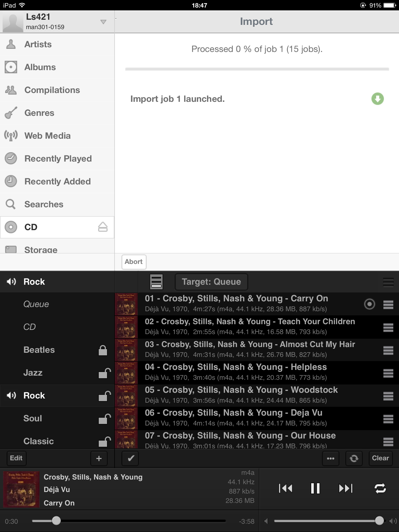Click the import progress bar
The height and width of the screenshot is (532, 399).
click(257, 69)
